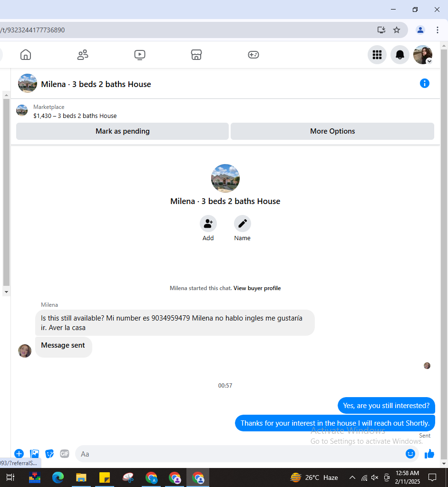Open the Marketplace storefront icon
Image resolution: width=448 pixels, height=487 pixels.
196,55
